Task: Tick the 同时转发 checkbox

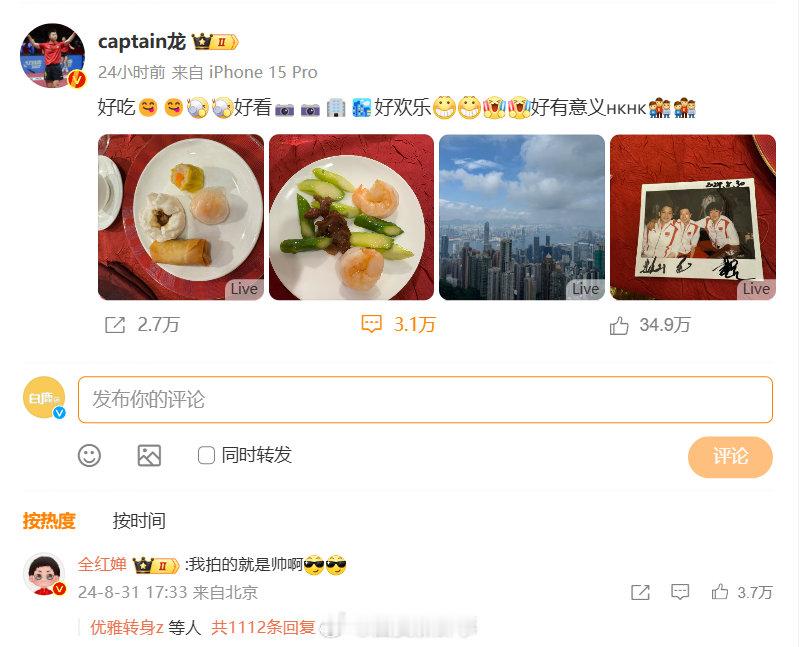Action: tap(206, 455)
